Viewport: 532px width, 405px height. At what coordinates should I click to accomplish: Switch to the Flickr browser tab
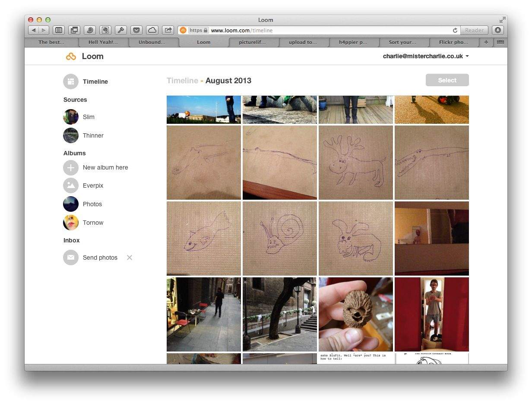click(455, 42)
